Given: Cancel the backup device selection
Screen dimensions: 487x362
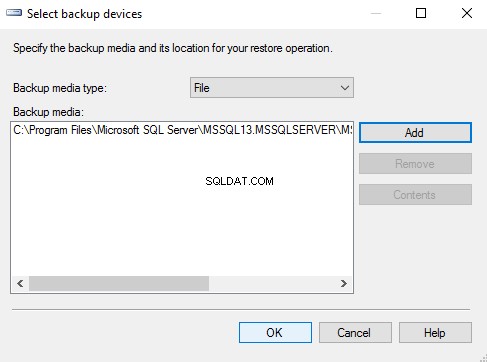Looking at the screenshot, I should [355, 332].
